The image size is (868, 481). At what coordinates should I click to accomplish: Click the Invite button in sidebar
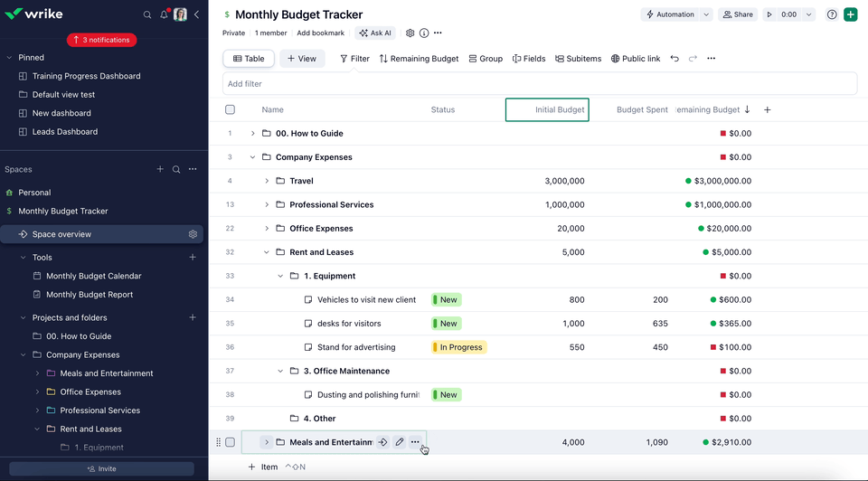pyautogui.click(x=101, y=468)
